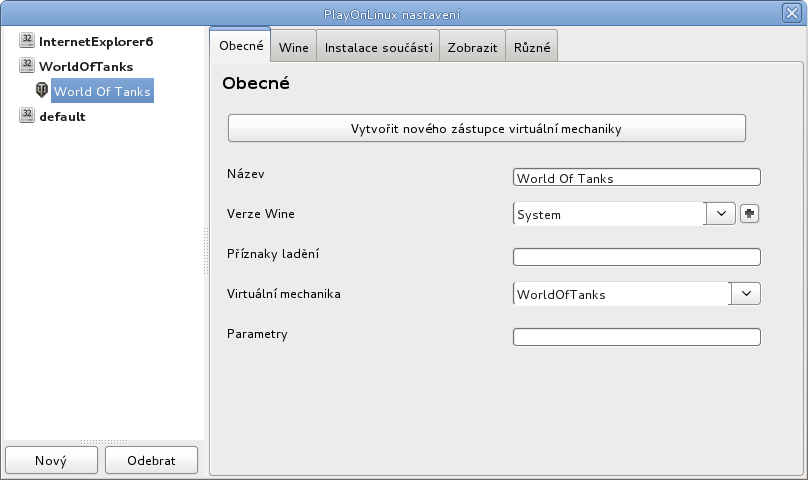Close the PlayOnLinux nastavení window
Screen dimensions: 808x480
click(791, 12)
